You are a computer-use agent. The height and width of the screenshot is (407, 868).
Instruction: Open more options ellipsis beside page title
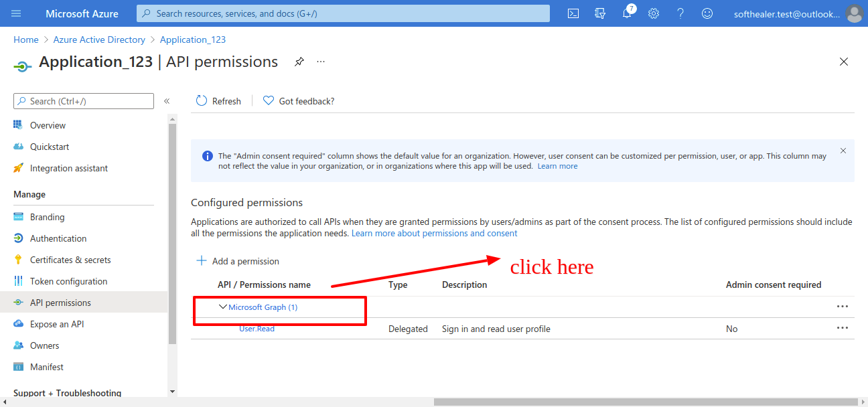pos(321,62)
